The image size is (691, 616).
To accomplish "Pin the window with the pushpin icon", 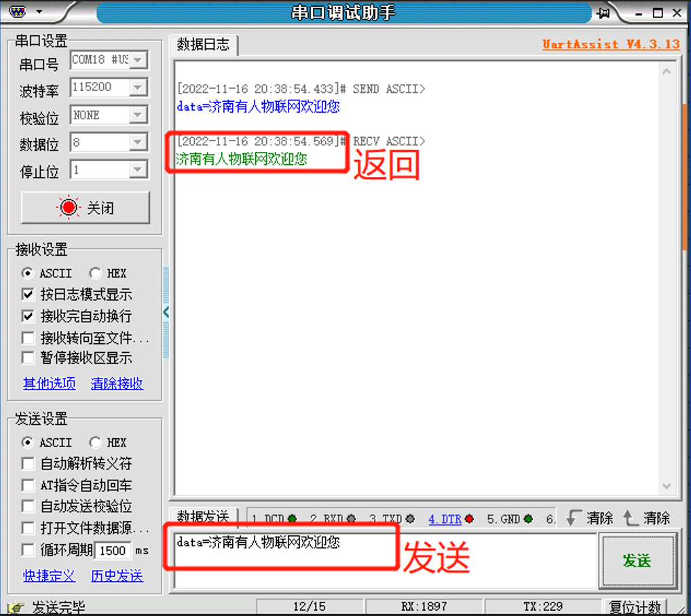I will (x=603, y=13).
